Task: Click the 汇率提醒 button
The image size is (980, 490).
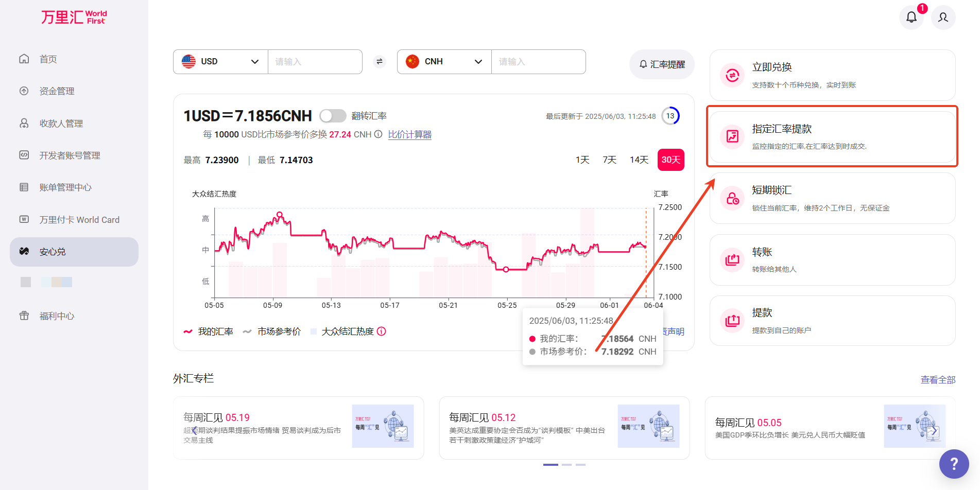Action: coord(662,64)
